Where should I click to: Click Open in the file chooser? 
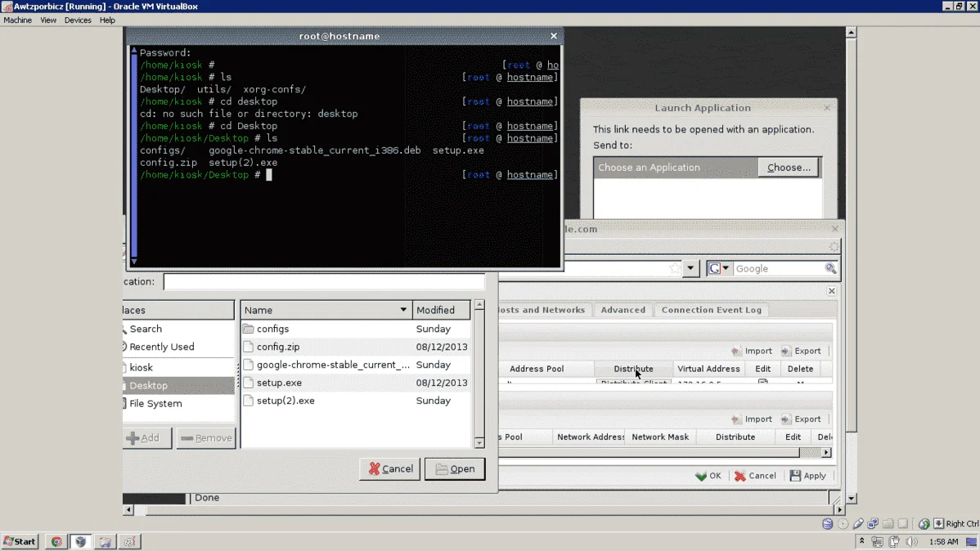pos(454,469)
